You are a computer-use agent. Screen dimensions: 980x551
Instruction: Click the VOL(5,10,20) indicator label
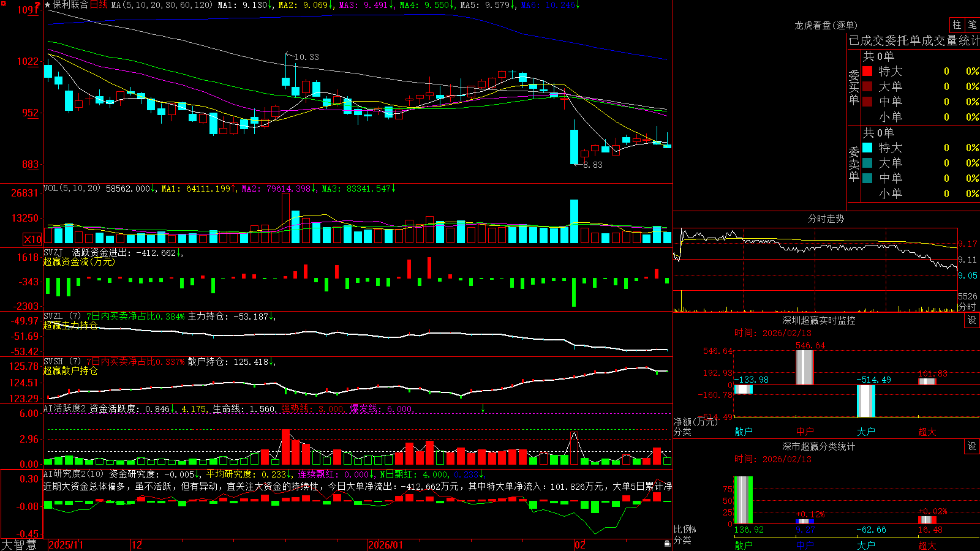pyautogui.click(x=72, y=189)
